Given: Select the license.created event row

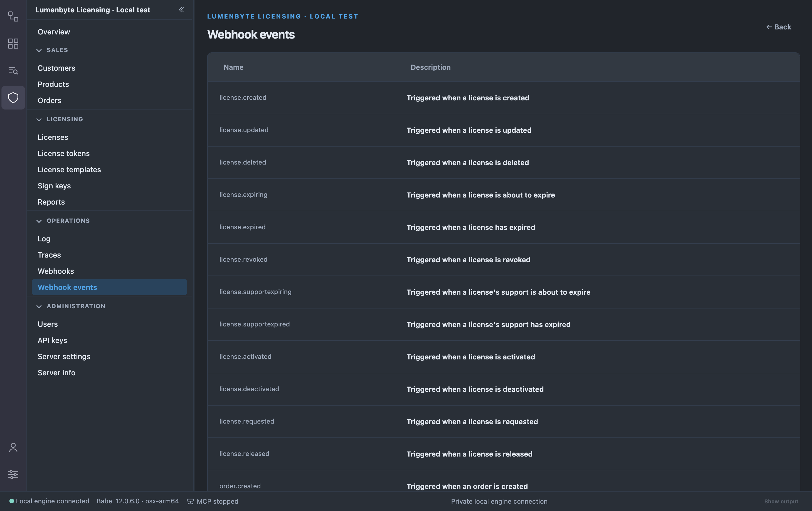Looking at the screenshot, I should tap(503, 98).
